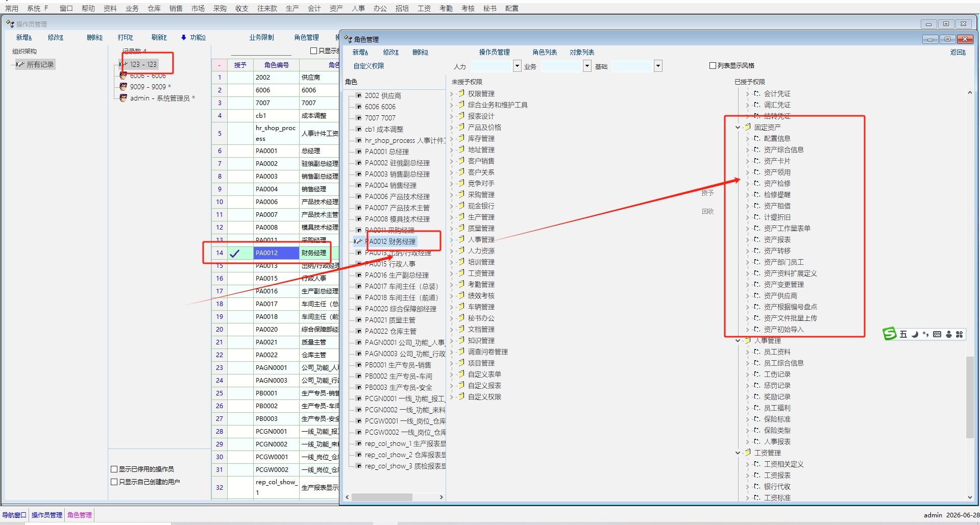Click Sogou input method S logo
This screenshot has height=525, width=980.
[x=890, y=334]
